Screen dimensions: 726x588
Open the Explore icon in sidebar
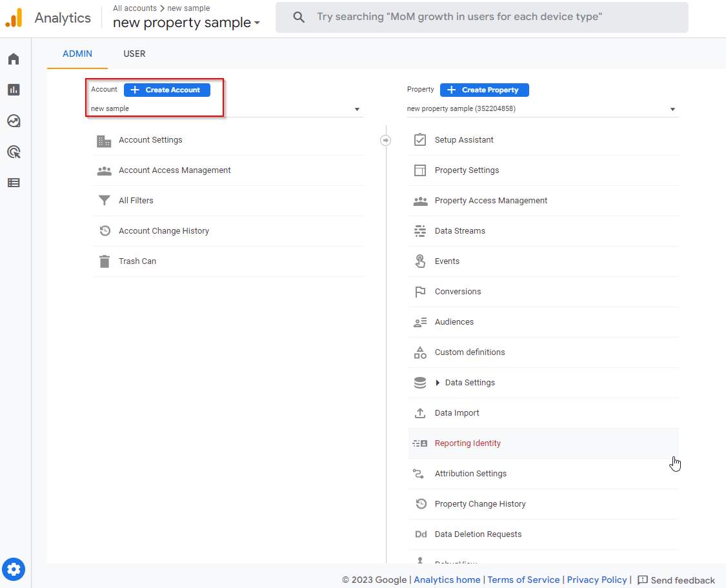(x=14, y=121)
